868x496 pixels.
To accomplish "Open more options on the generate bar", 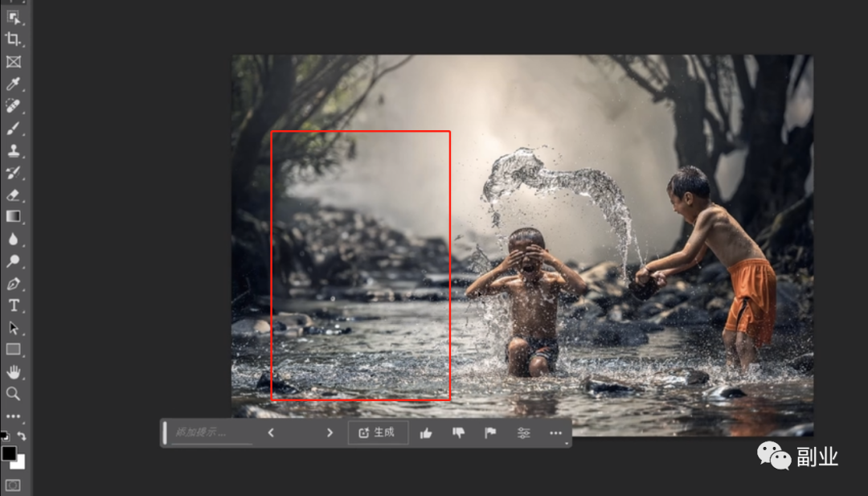I will (555, 432).
